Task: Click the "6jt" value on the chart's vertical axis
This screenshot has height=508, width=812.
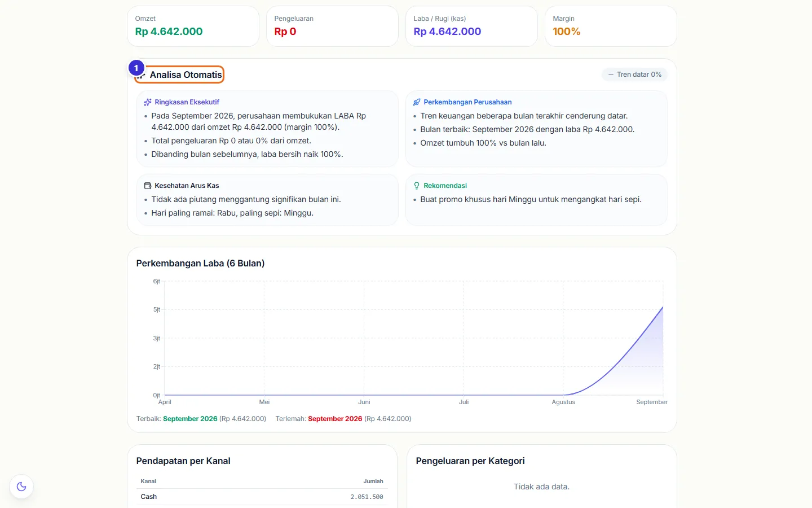Action: tap(157, 281)
